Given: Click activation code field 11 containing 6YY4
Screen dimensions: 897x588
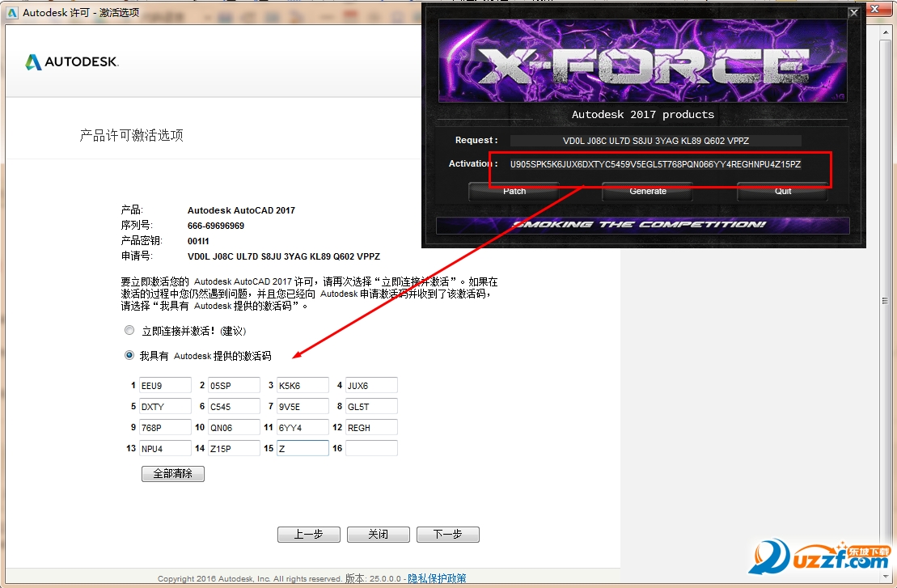Looking at the screenshot, I should pos(302,428).
